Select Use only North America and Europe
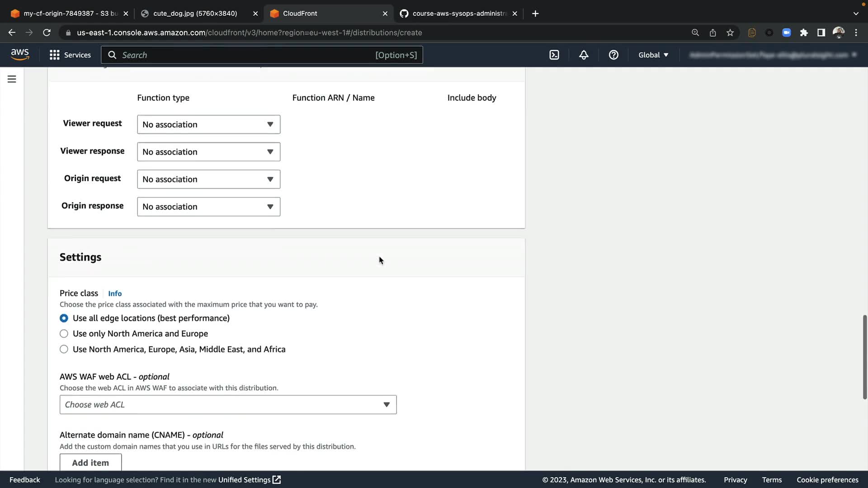The width and height of the screenshot is (868, 488). pos(64,333)
